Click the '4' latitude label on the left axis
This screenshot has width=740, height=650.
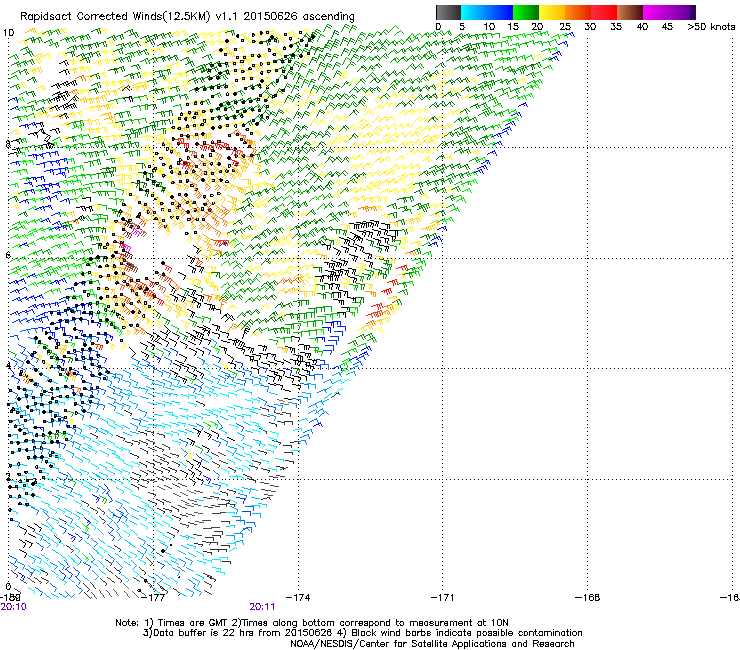pos(8,366)
